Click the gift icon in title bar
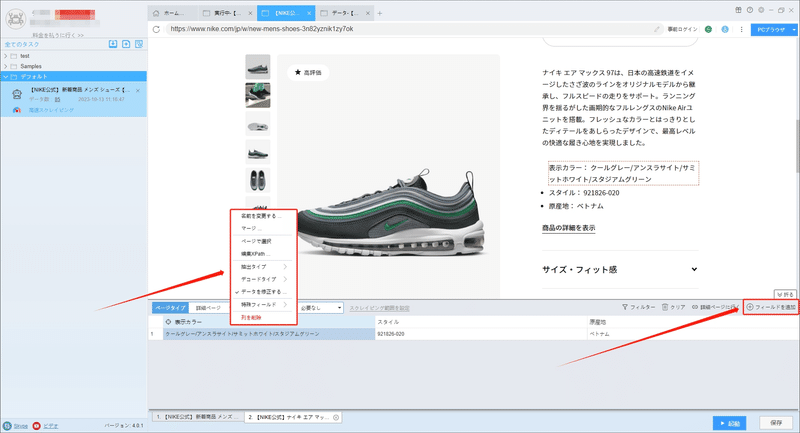This screenshot has width=800, height=433. coord(738,10)
